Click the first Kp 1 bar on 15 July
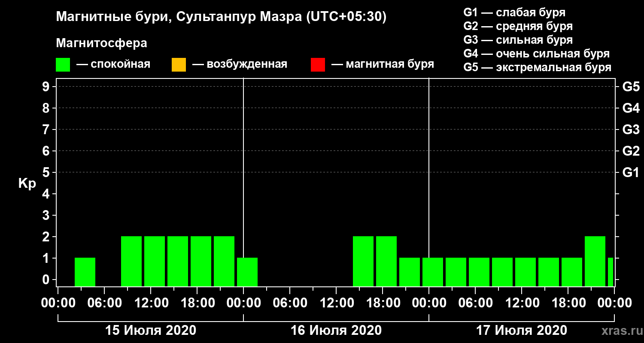Viewport: 644px width, 343px height. pyautogui.click(x=85, y=272)
